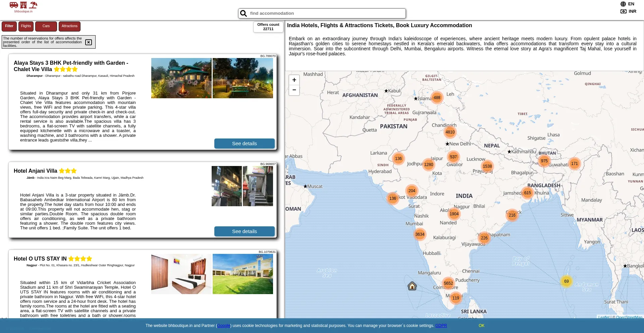Dismiss the reservations notice box
This screenshot has width=644, height=333.
pyautogui.click(x=89, y=42)
